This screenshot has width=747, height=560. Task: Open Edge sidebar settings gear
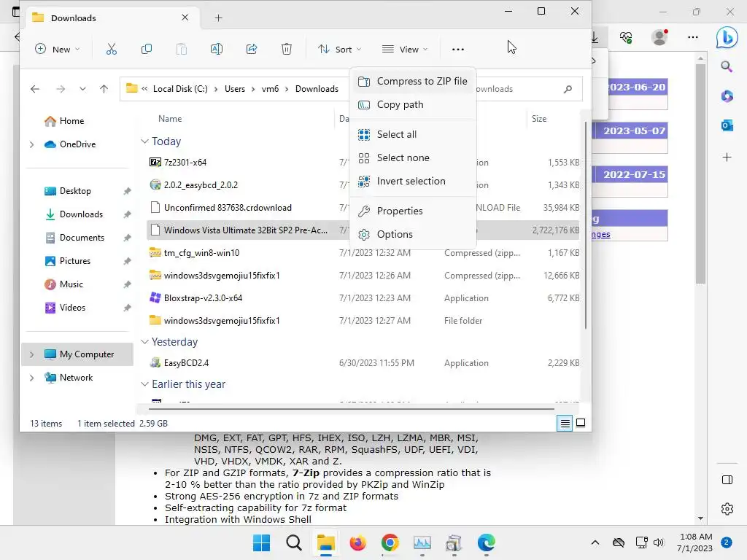[x=727, y=508]
